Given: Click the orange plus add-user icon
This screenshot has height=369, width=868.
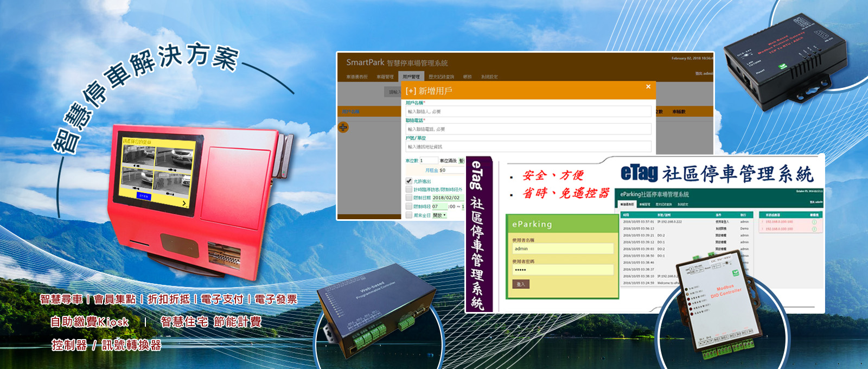Looking at the screenshot, I should 343,128.
